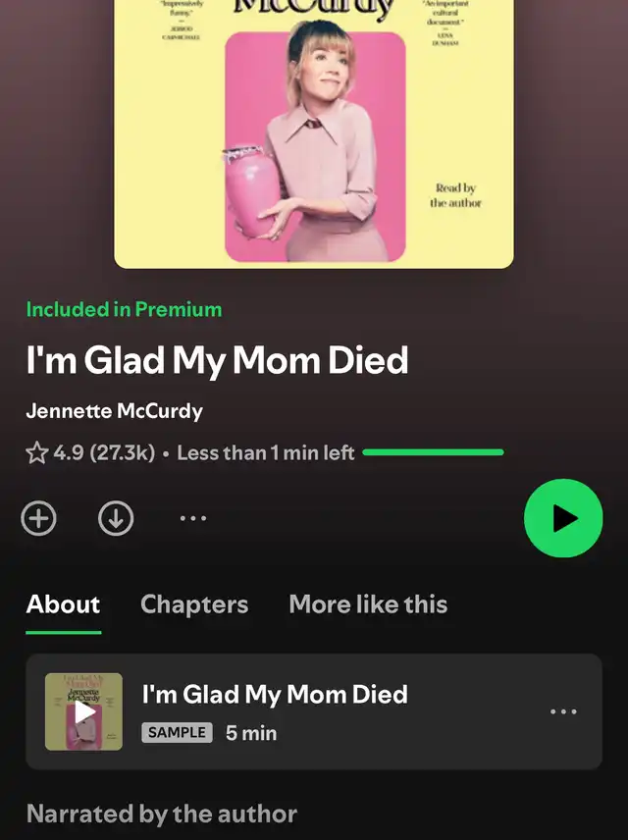The height and width of the screenshot is (840, 628).
Task: Play the sample from its cover thumbnail
Action: [x=83, y=711]
